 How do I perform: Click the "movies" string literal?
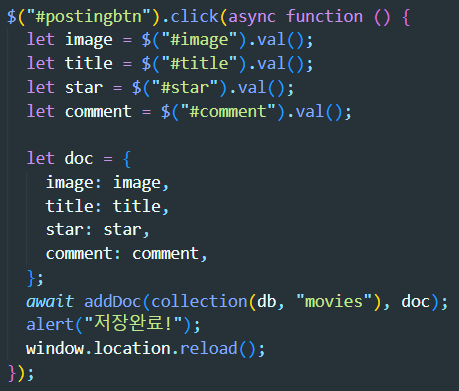pos(334,301)
